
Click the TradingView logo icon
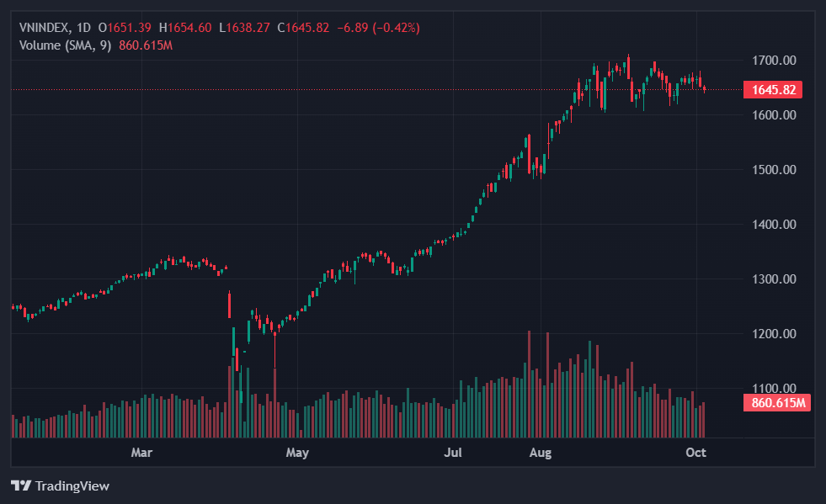[21, 485]
